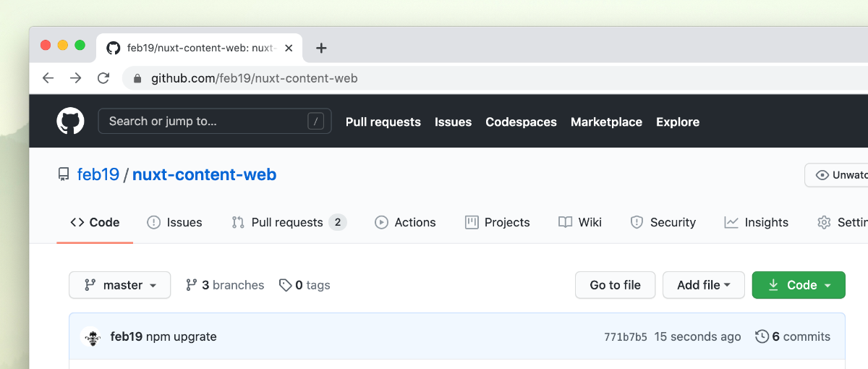
Task: Switch to the Actions tab
Action: 405,222
